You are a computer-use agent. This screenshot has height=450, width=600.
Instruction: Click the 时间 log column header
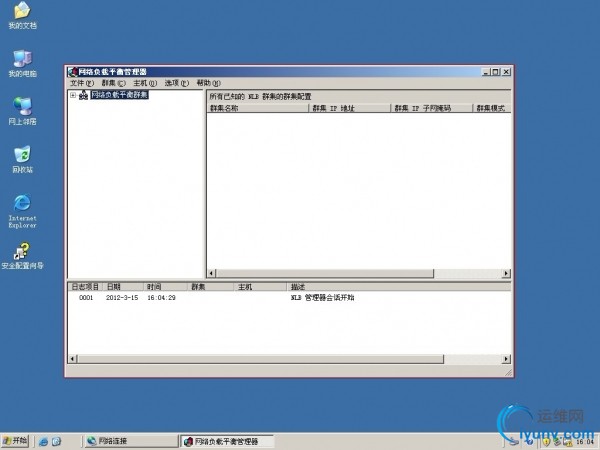tap(165, 287)
